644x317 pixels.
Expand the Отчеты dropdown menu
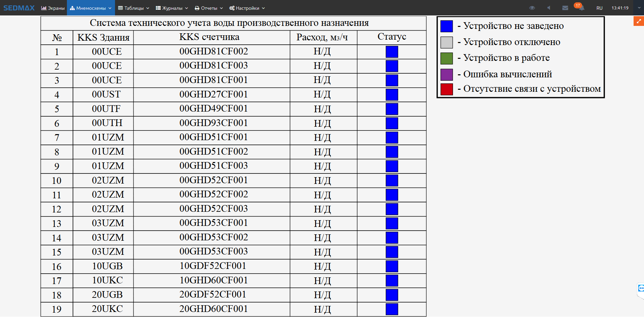(209, 8)
